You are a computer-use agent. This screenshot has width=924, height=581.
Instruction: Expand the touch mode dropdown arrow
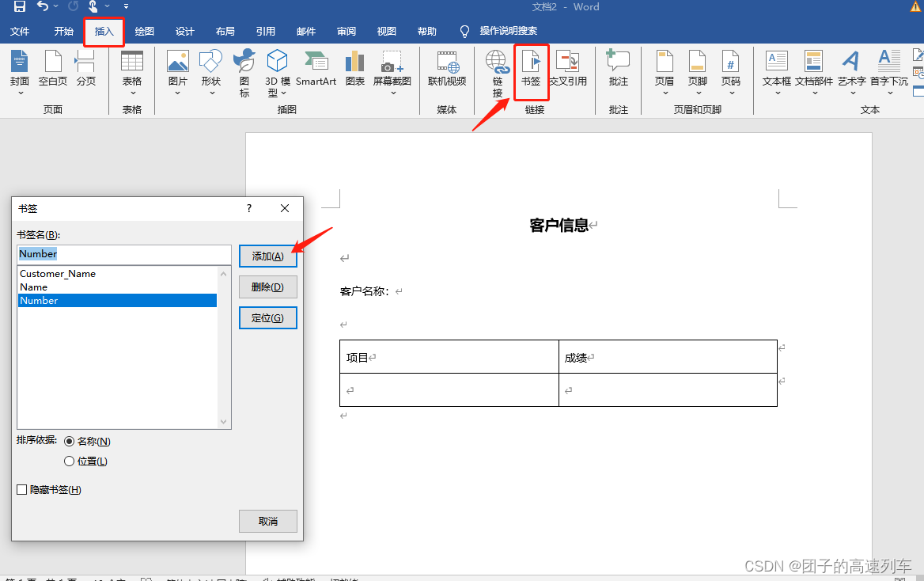coord(108,6)
